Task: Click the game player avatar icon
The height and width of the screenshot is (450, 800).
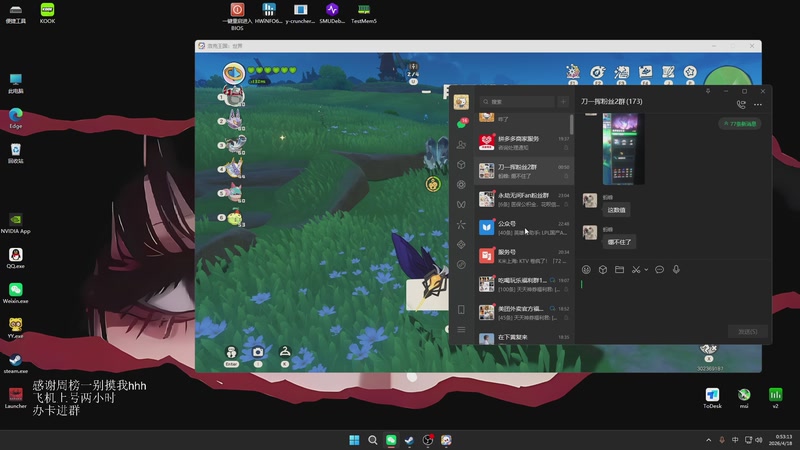Action: point(234,73)
